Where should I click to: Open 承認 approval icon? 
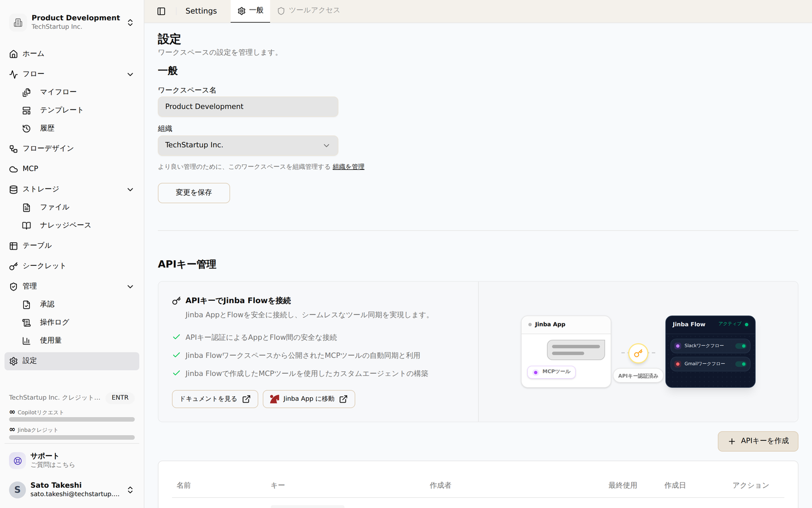(27, 305)
